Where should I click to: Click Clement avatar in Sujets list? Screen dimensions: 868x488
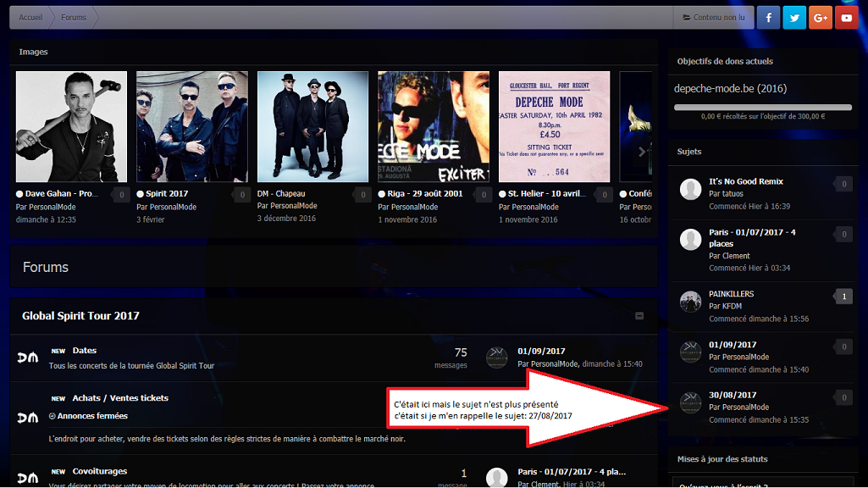point(690,240)
